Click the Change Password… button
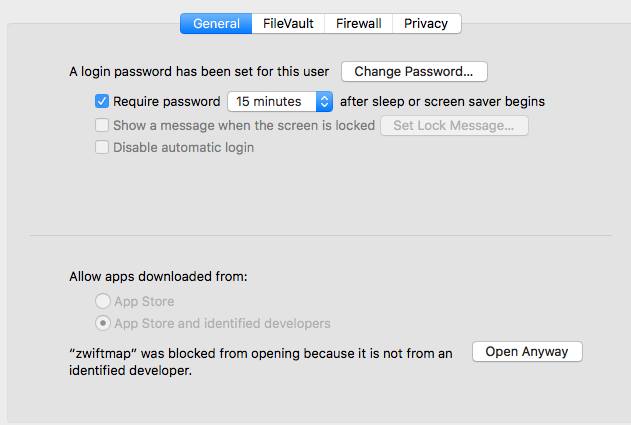Image resolution: width=631 pixels, height=425 pixels. 414,72
